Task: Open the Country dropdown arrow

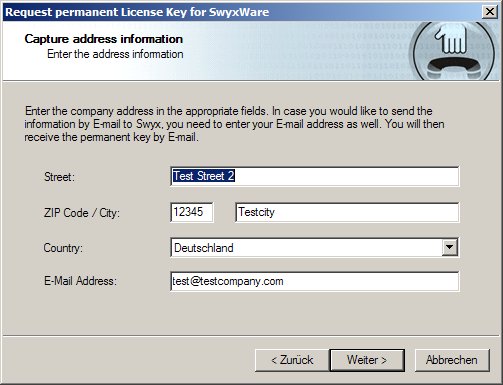Action: [x=450, y=247]
